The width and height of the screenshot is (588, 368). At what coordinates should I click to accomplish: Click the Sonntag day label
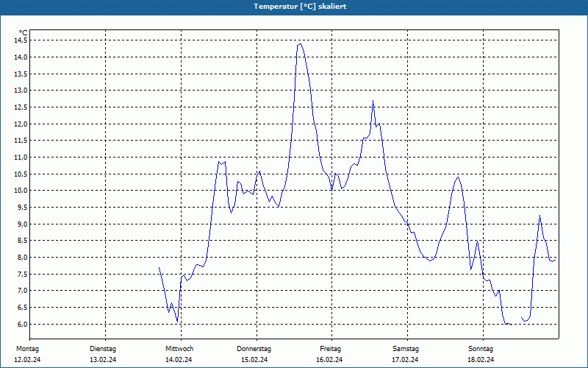coord(481,349)
